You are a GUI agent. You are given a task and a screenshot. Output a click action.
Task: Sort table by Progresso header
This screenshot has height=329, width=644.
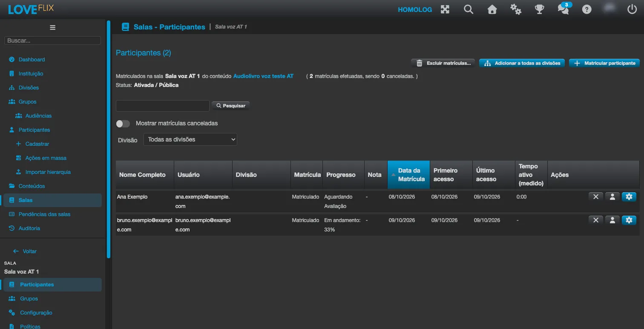(343, 175)
